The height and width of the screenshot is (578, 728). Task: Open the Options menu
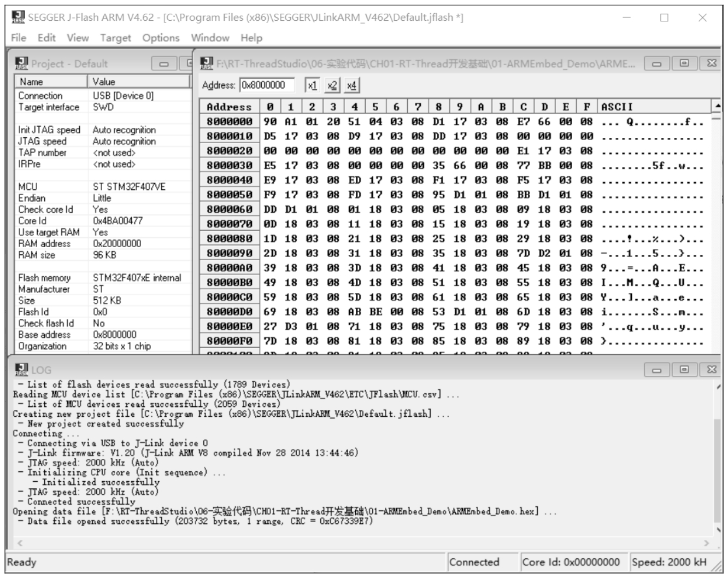pos(161,38)
